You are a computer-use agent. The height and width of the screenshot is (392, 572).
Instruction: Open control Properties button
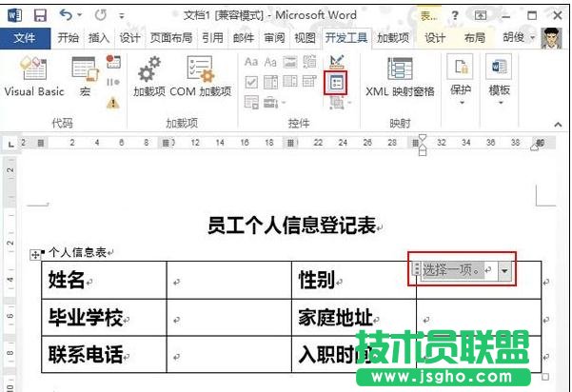click(336, 83)
